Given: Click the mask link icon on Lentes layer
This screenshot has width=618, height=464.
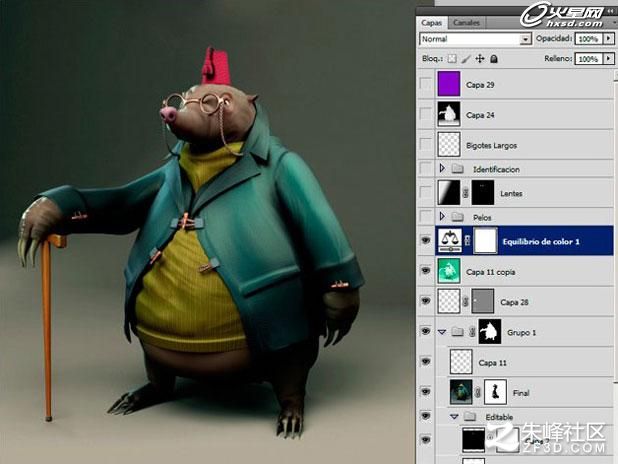Looking at the screenshot, I should (466, 193).
